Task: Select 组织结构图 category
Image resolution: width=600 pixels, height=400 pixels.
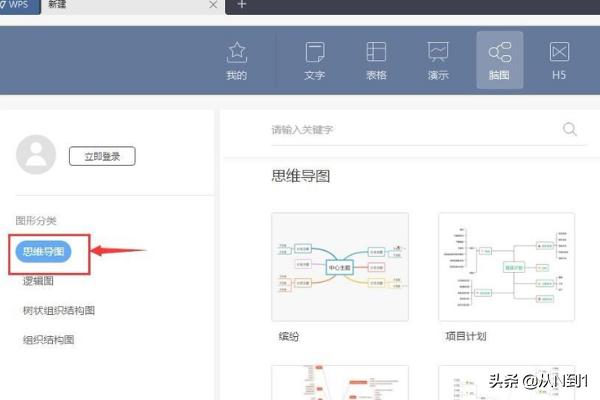Action: (x=48, y=340)
